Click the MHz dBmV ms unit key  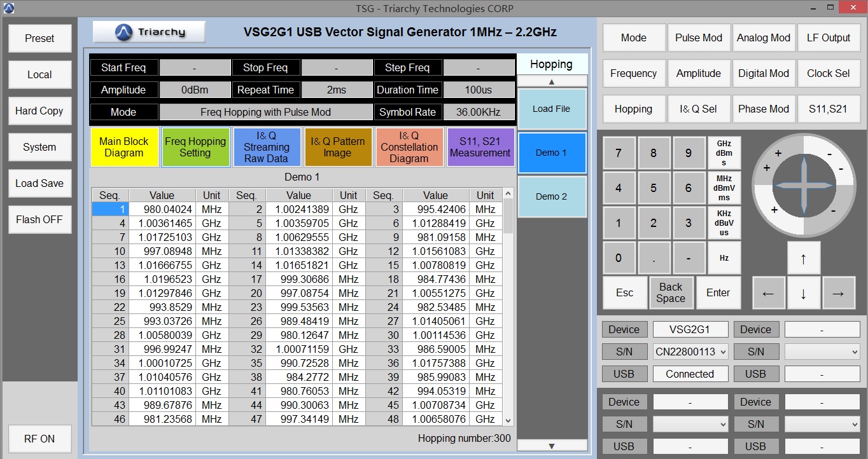point(724,188)
